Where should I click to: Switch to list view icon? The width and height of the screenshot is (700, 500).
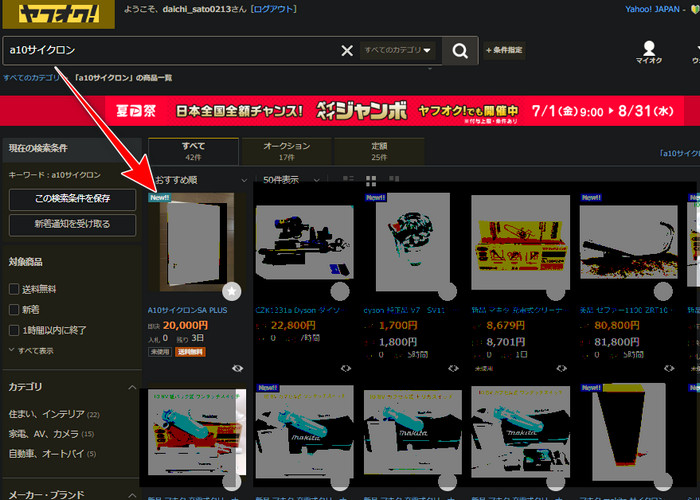coord(348,179)
